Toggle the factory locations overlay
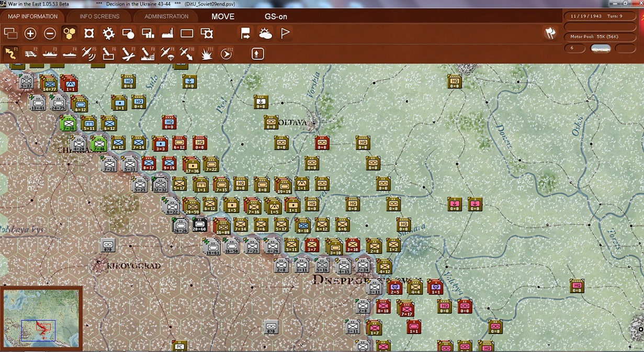The image size is (644, 352). tap(167, 34)
